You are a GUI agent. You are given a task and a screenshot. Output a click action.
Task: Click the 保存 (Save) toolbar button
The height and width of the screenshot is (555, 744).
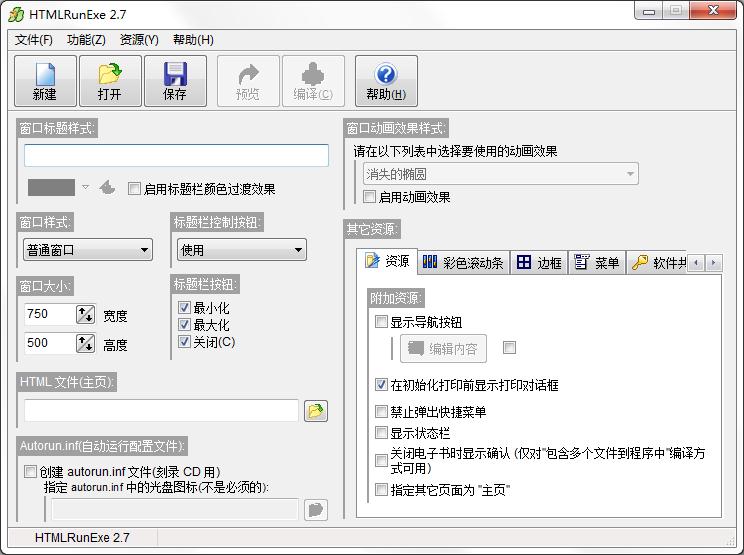coord(175,81)
